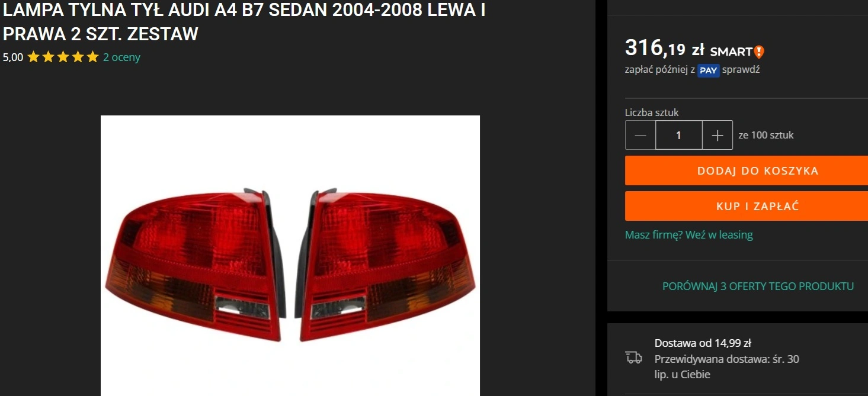The width and height of the screenshot is (868, 396).
Task: Decrease quantity with the minus button
Action: coord(640,135)
